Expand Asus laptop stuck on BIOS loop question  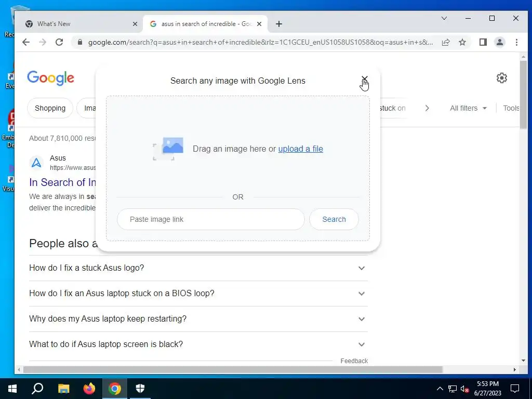[198, 294]
